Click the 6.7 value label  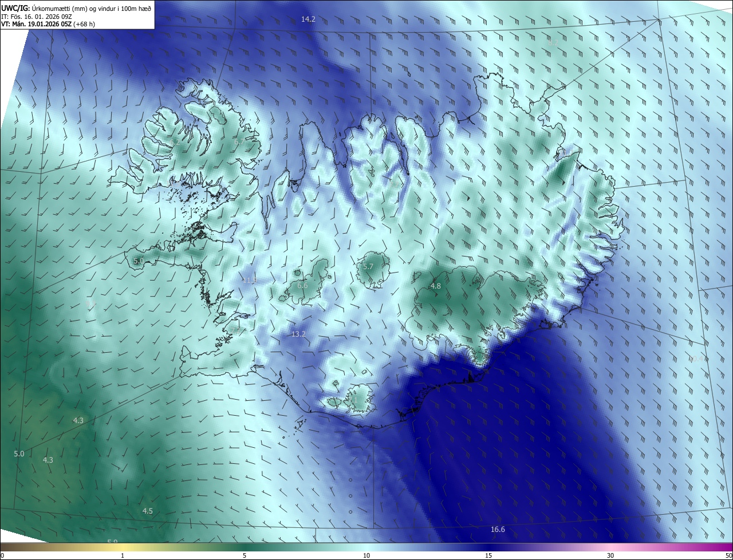[x=238, y=141]
